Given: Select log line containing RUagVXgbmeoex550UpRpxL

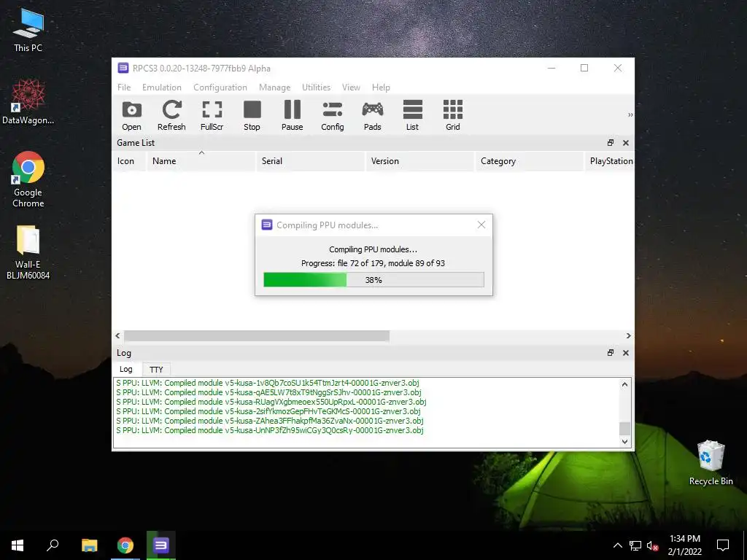Looking at the screenshot, I should pyautogui.click(x=271, y=402).
